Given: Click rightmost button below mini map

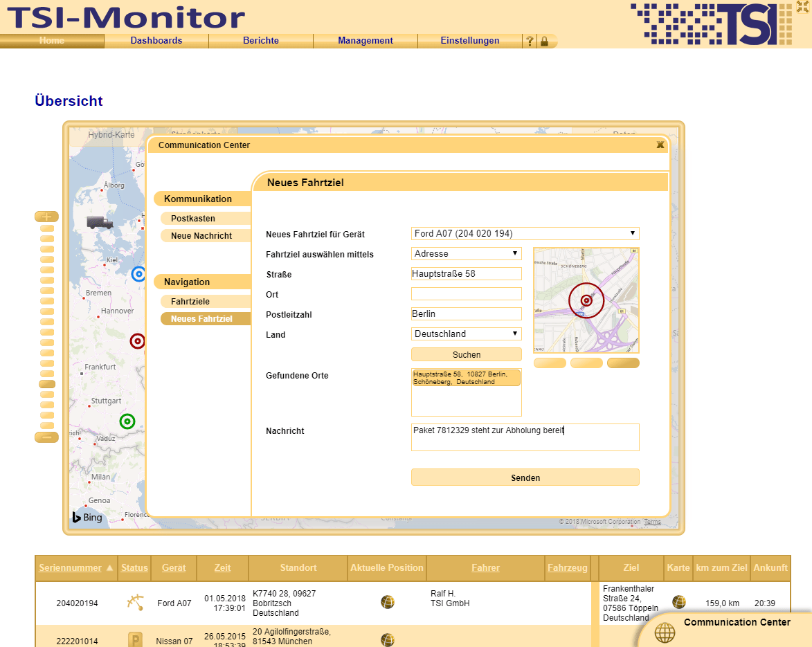Looking at the screenshot, I should [623, 363].
